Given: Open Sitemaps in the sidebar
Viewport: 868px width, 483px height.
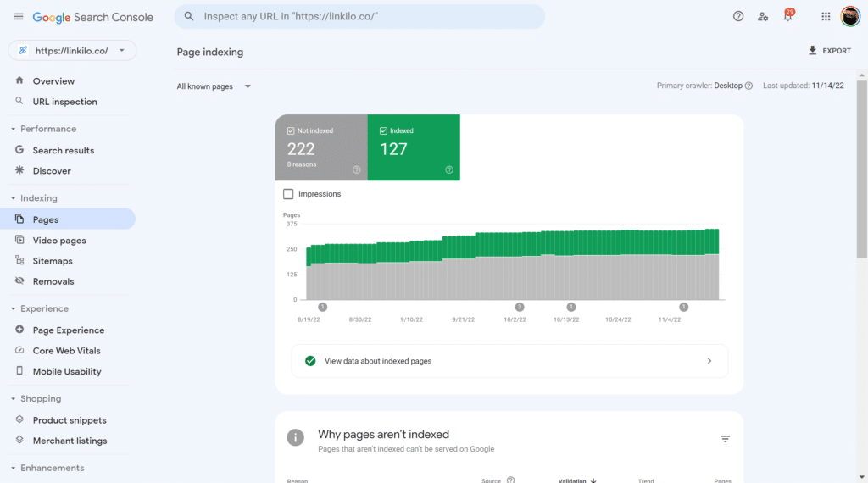Looking at the screenshot, I should [x=53, y=261].
